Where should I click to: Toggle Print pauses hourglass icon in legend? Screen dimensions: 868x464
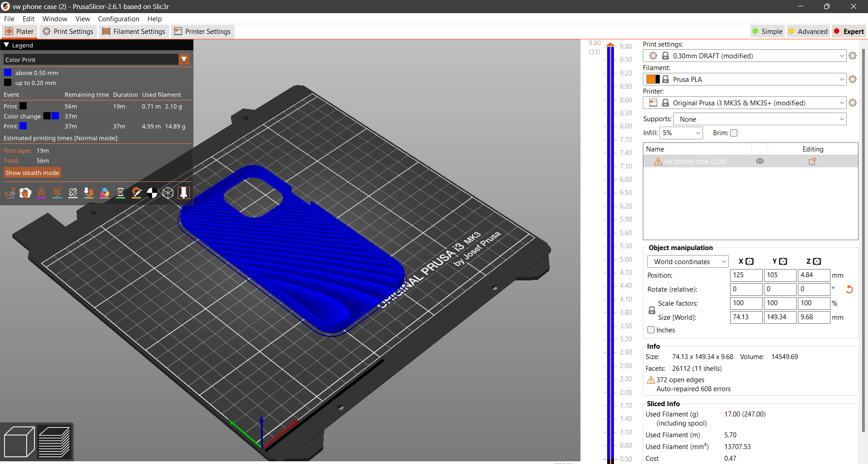[121, 193]
